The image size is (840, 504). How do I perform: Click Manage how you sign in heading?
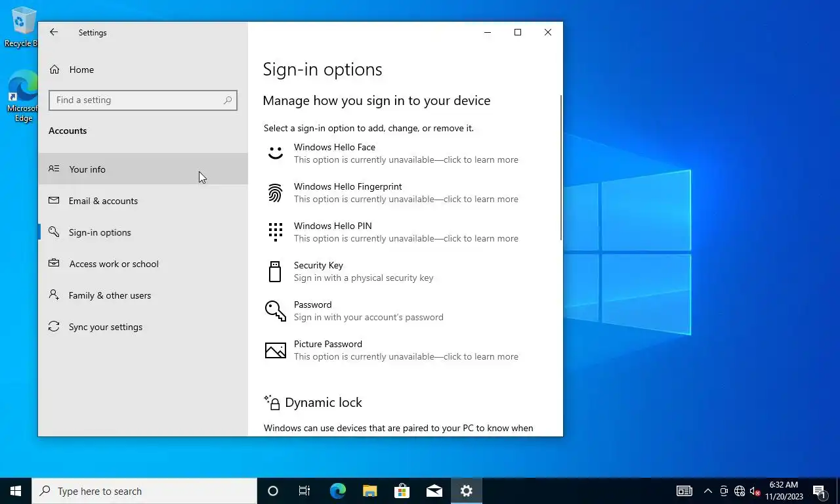click(x=377, y=100)
